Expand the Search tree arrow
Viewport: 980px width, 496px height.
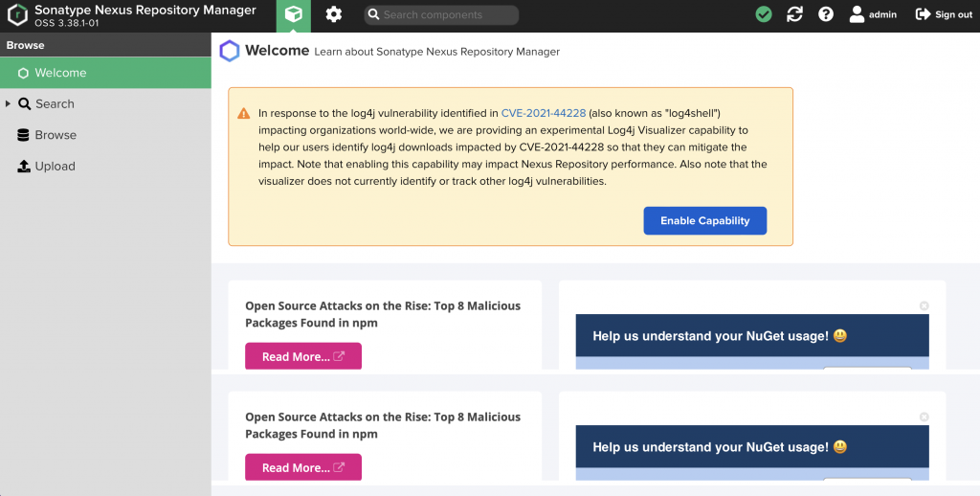9,103
